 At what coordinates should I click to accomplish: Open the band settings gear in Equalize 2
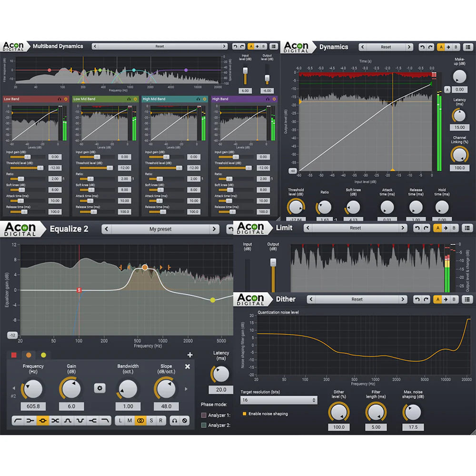point(99,388)
